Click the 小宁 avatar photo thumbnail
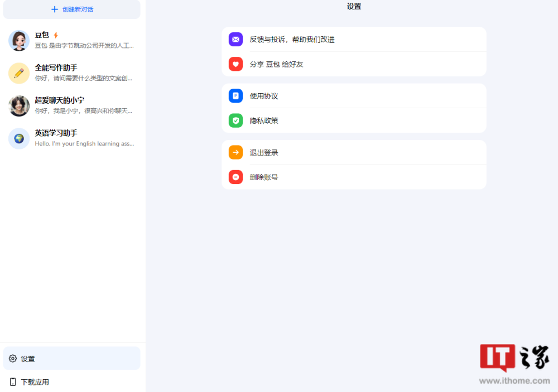Image resolution: width=558 pixels, height=392 pixels. (19, 105)
